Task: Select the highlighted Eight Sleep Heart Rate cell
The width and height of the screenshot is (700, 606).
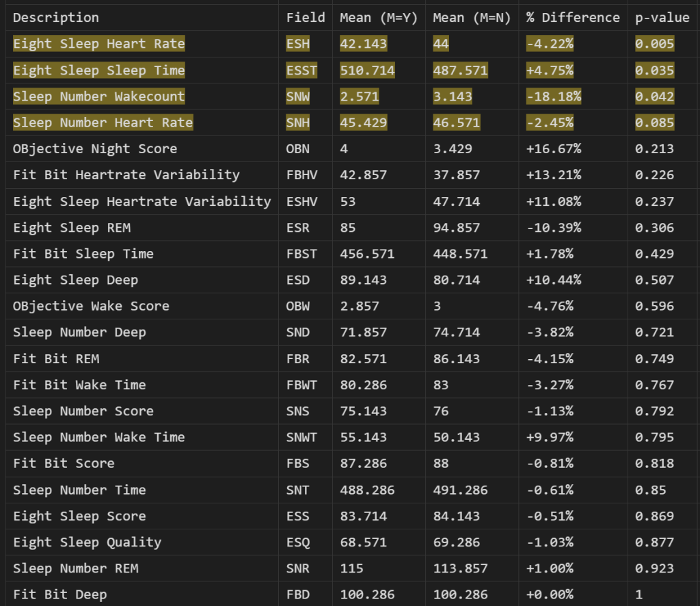Action: [x=99, y=44]
